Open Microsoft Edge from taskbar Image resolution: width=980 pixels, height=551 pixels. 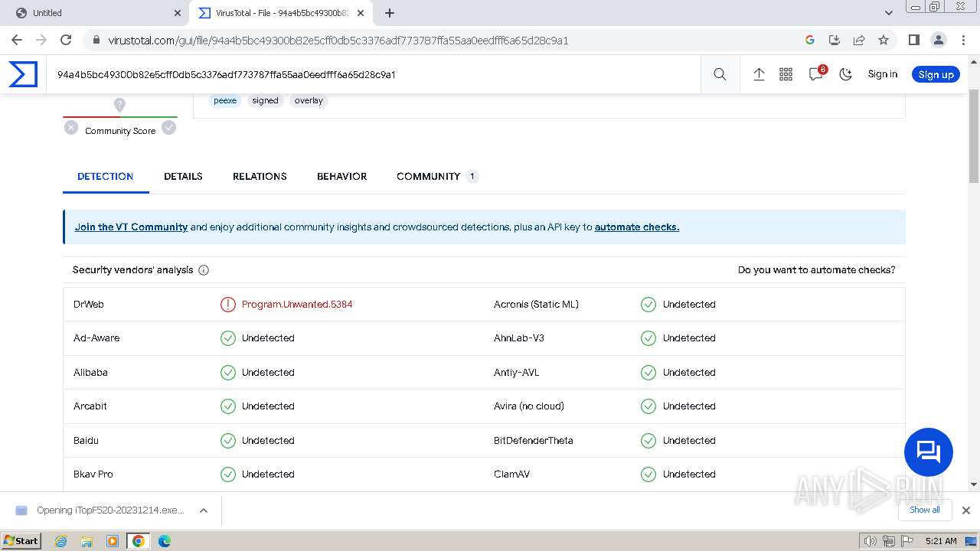point(164,541)
